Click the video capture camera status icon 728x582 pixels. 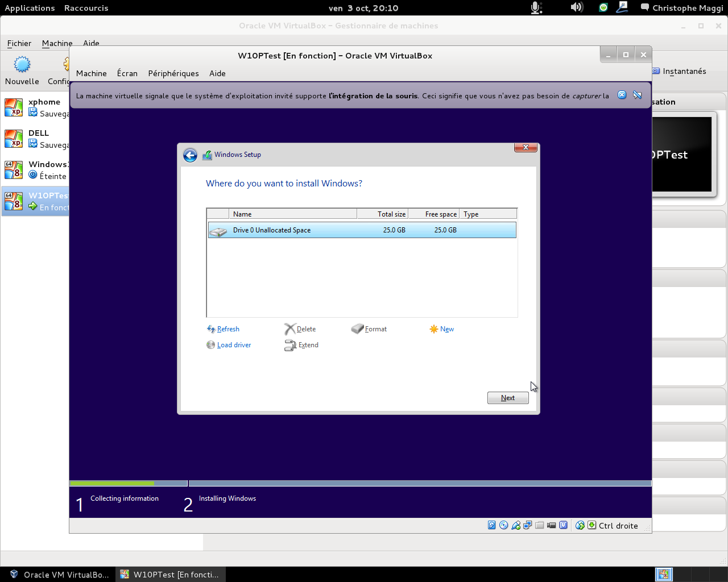click(551, 525)
